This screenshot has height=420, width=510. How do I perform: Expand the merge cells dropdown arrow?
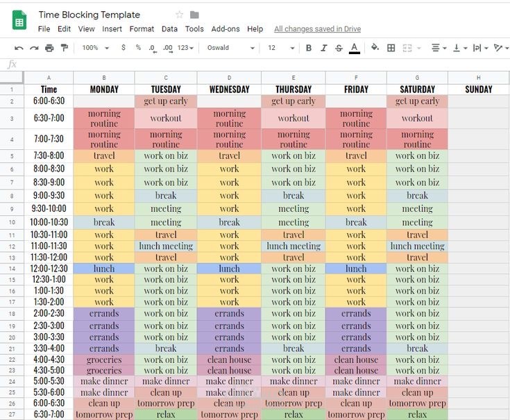tap(419, 48)
